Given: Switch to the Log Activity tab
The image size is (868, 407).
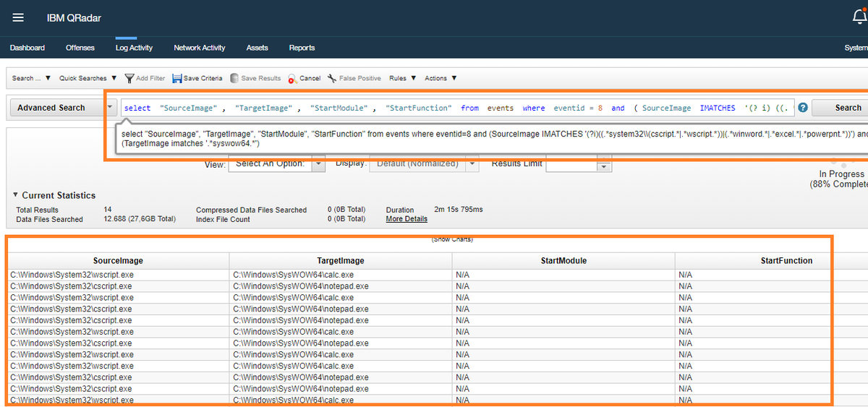Looking at the screenshot, I should (x=134, y=48).
